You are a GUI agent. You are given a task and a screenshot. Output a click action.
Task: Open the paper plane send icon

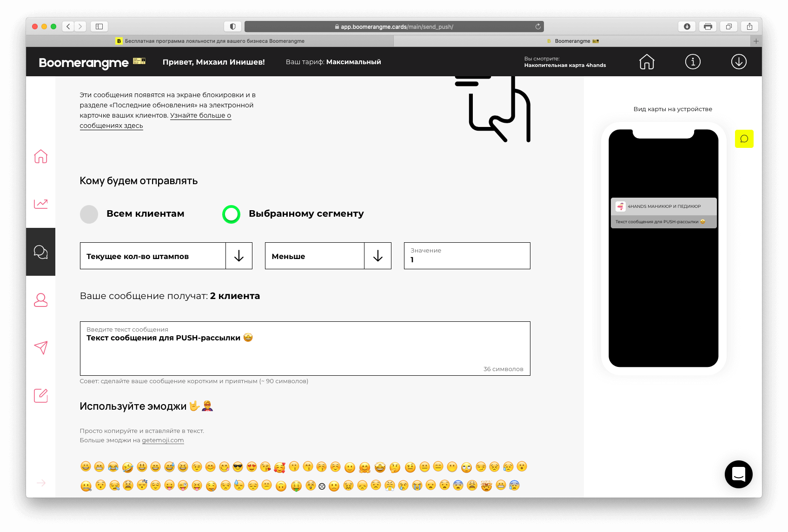[x=40, y=348]
